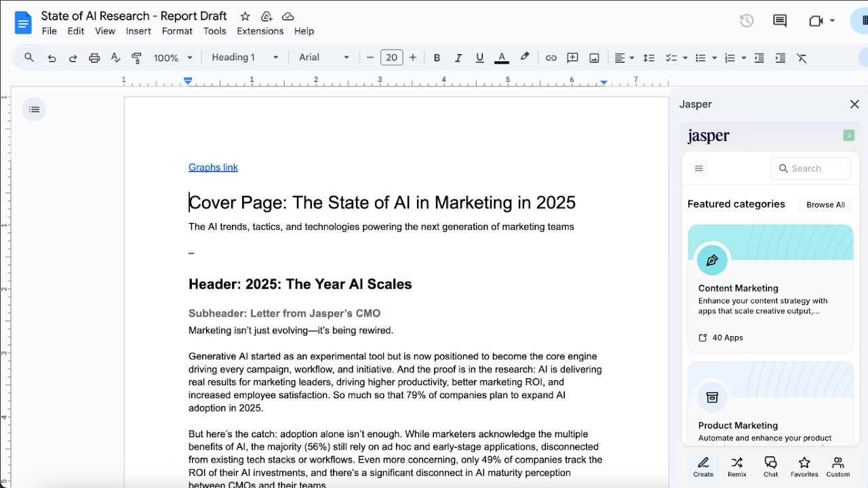The width and height of the screenshot is (868, 488).
Task: Toggle bold formatting
Action: tap(437, 58)
